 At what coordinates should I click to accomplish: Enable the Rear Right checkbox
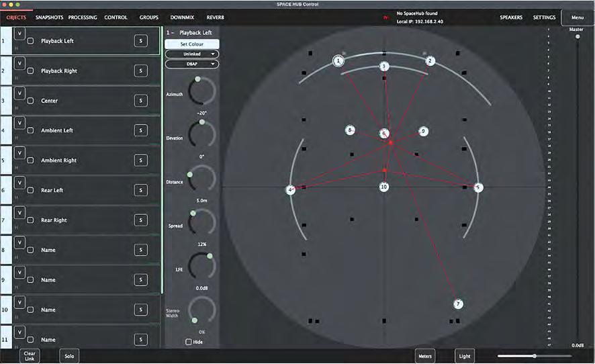[x=30, y=220]
